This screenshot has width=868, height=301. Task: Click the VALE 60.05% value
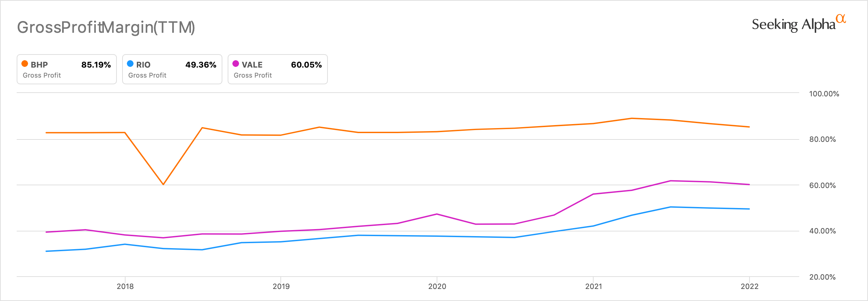[x=306, y=65]
